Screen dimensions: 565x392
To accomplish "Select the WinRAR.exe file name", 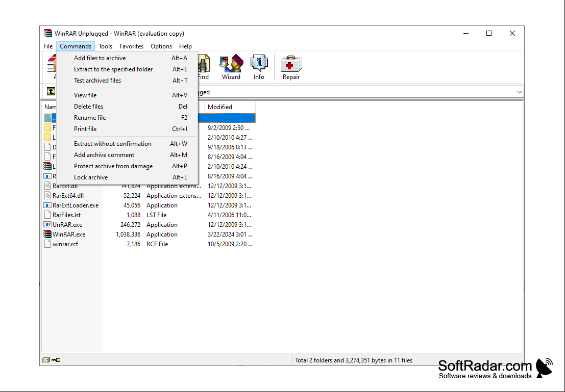I will (69, 234).
